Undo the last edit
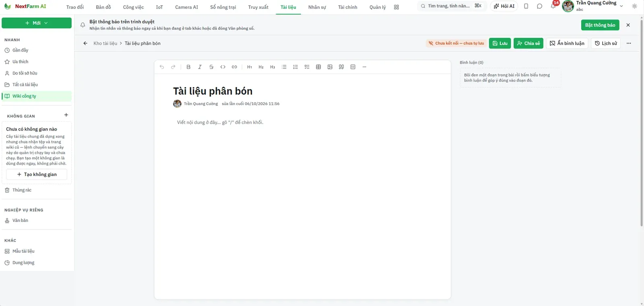This screenshot has height=306, width=644. point(162,67)
